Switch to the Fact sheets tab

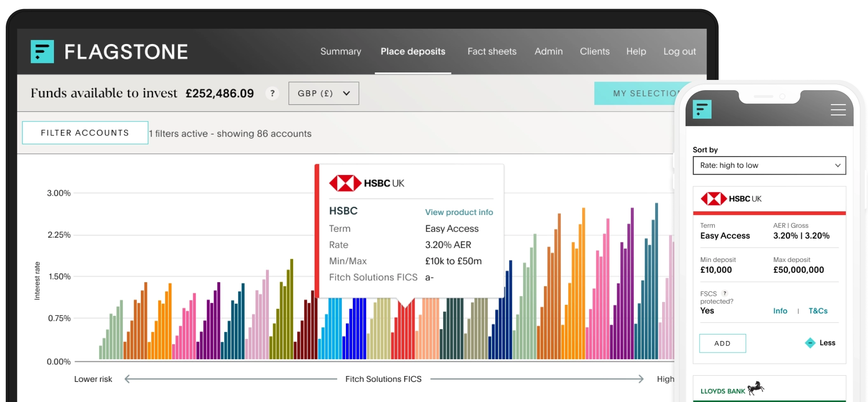point(492,51)
